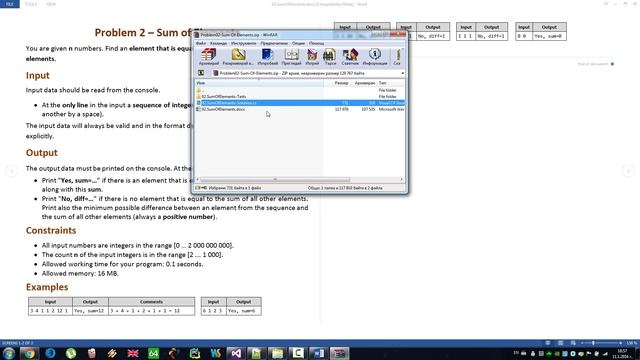
Task: Select the 02.SumOfElements-Solution.cs file row
Action: (x=300, y=103)
